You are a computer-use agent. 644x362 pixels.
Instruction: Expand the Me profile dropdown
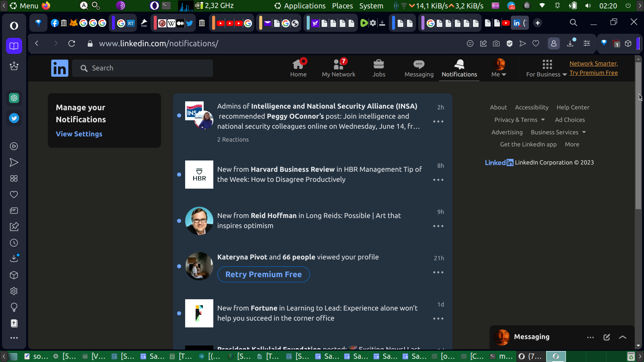499,68
